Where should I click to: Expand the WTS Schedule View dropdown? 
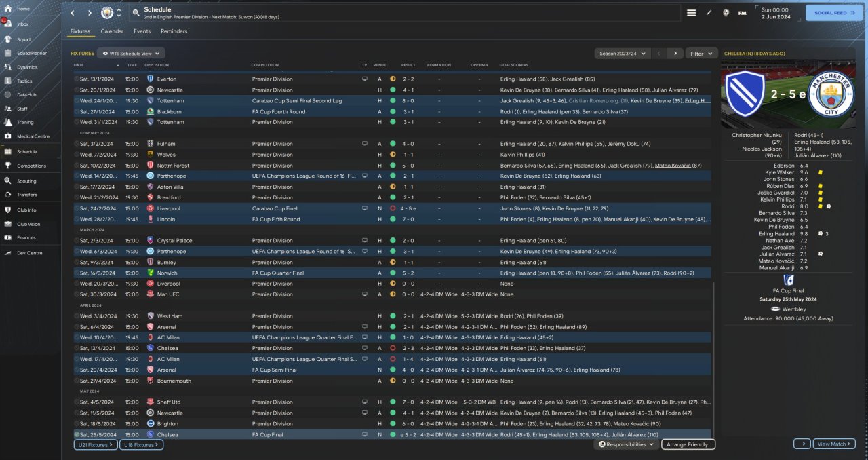coord(131,53)
